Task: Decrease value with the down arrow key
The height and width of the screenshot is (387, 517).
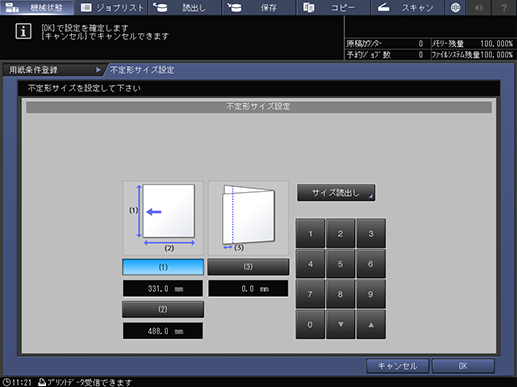Action: [340, 324]
